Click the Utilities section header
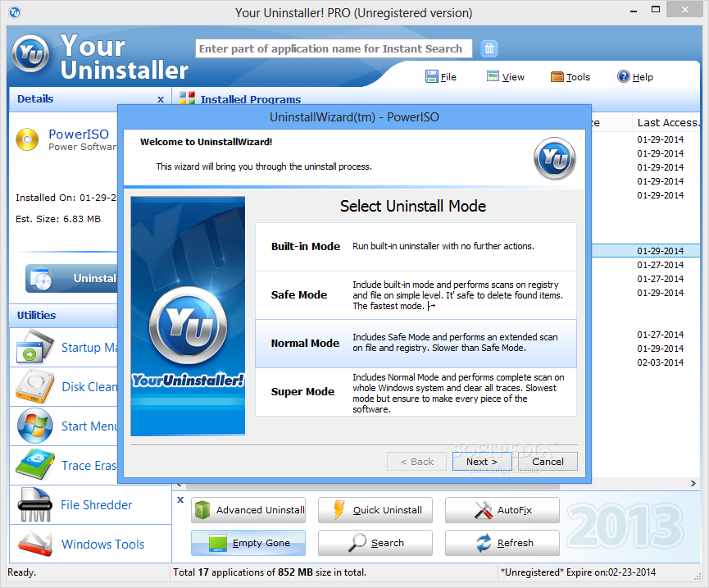Image resolution: width=709 pixels, height=588 pixels. (x=63, y=315)
